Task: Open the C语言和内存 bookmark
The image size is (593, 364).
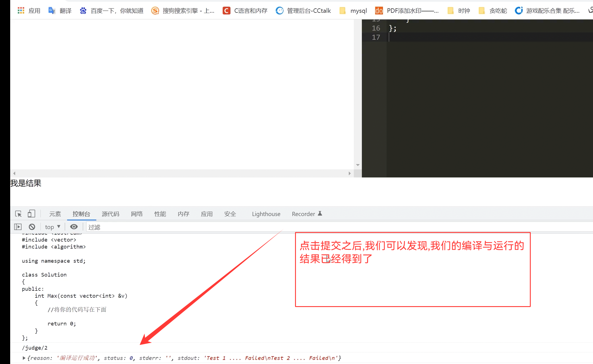Action: click(245, 11)
